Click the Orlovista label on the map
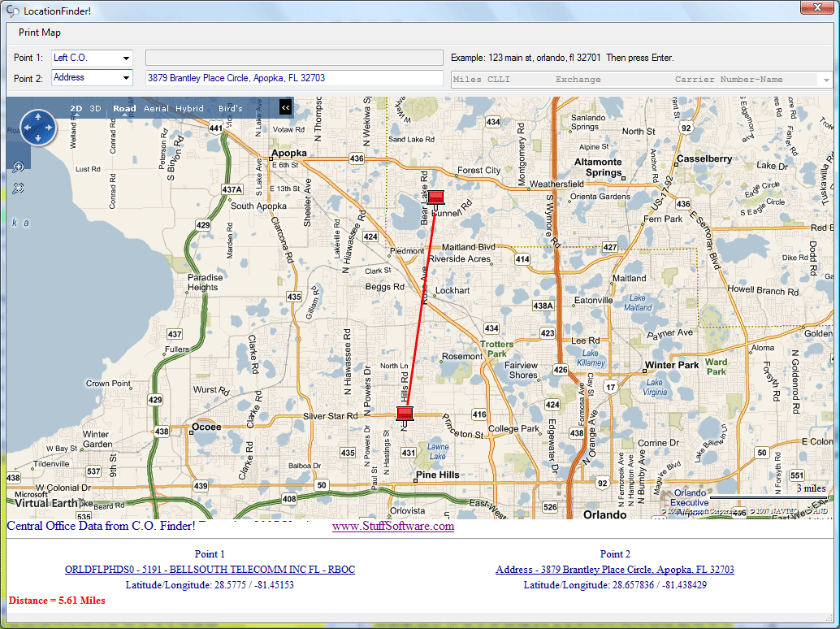 [408, 510]
